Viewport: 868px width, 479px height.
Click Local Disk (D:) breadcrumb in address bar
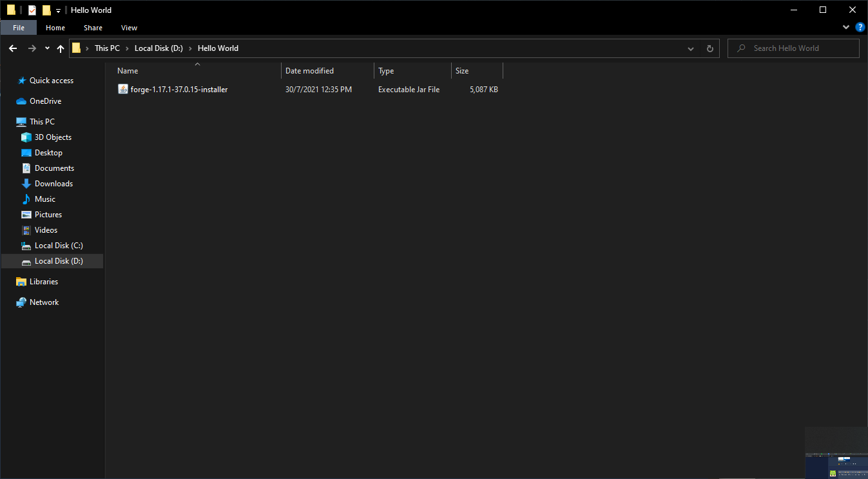(159, 48)
